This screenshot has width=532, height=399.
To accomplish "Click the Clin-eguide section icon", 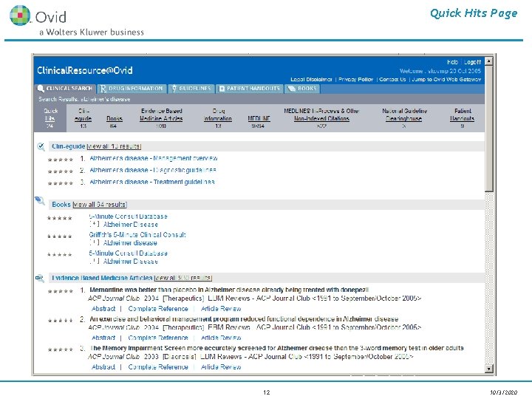I will [41, 146].
